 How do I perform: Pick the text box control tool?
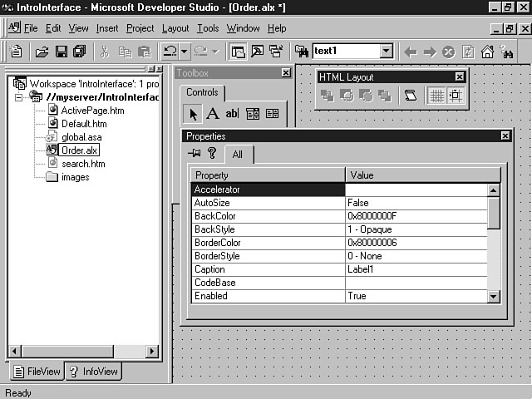point(232,114)
